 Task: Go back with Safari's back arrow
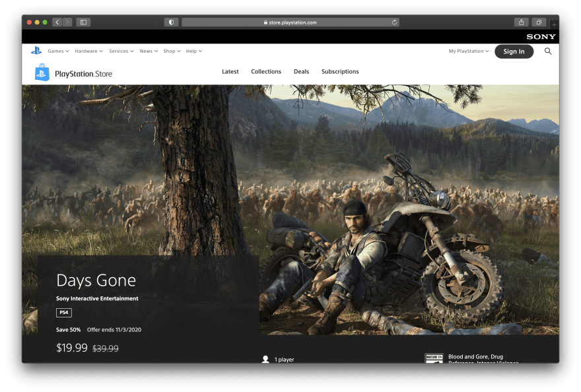57,22
